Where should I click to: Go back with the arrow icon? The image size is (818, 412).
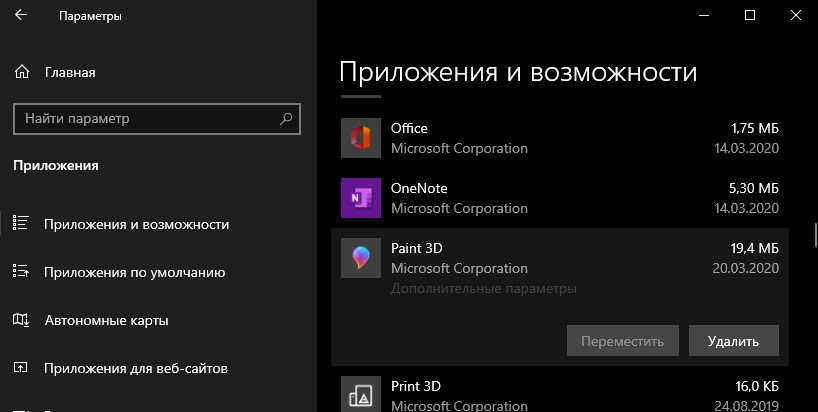coord(21,15)
